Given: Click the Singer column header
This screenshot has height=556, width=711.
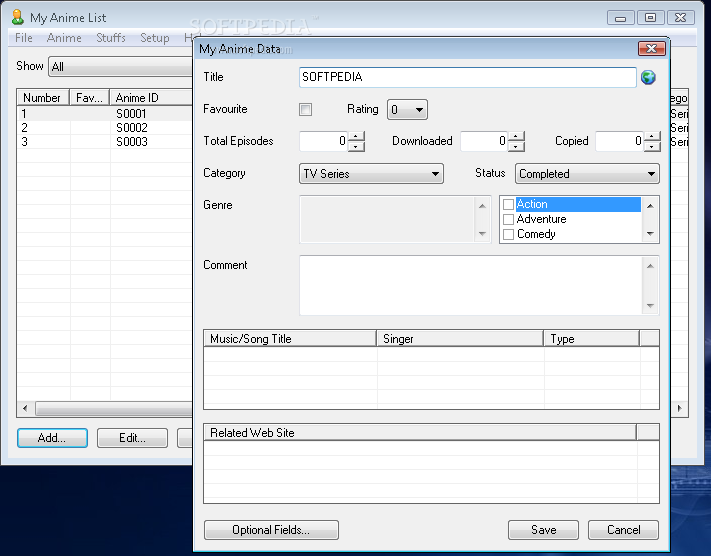Looking at the screenshot, I should point(460,339).
